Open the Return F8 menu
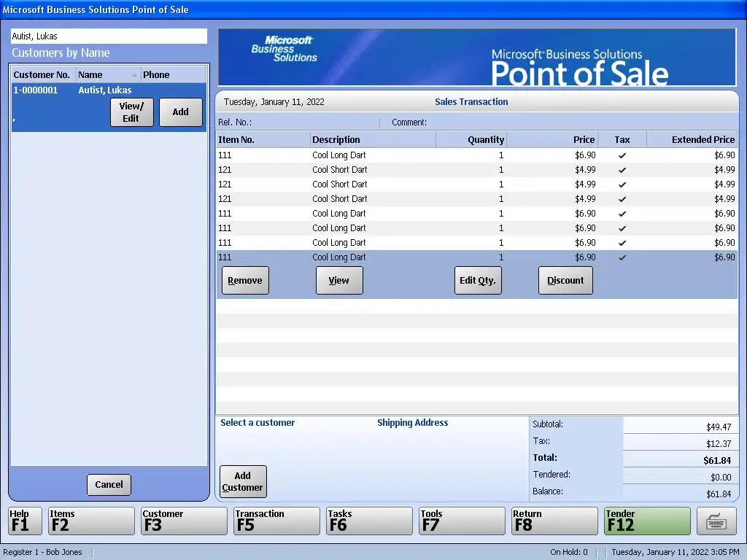This screenshot has width=747, height=560. (x=554, y=521)
